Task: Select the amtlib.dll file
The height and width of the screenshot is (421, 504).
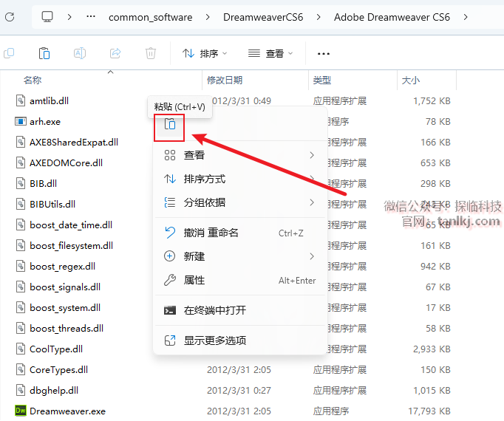Action: click(50, 101)
